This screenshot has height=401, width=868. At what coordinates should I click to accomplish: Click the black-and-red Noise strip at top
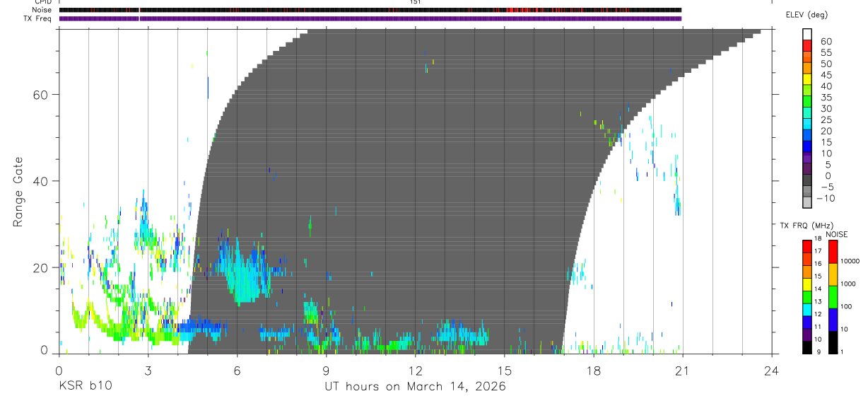pos(370,10)
